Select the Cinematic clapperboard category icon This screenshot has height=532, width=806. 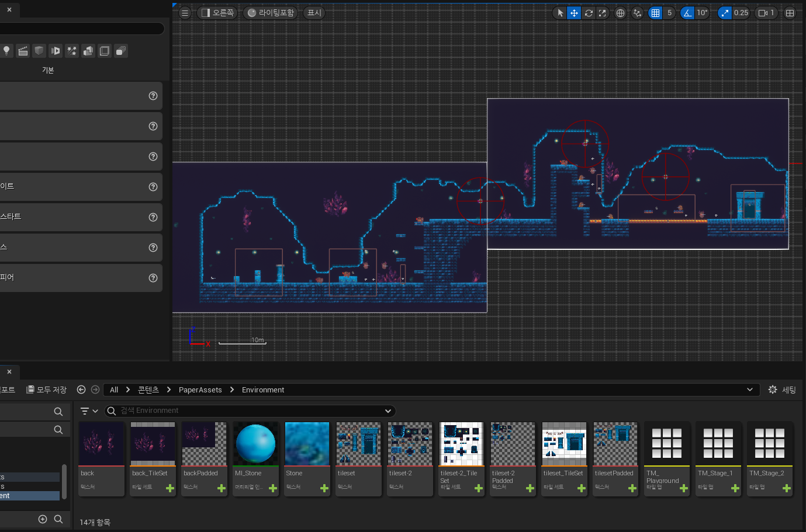pyautogui.click(x=23, y=51)
